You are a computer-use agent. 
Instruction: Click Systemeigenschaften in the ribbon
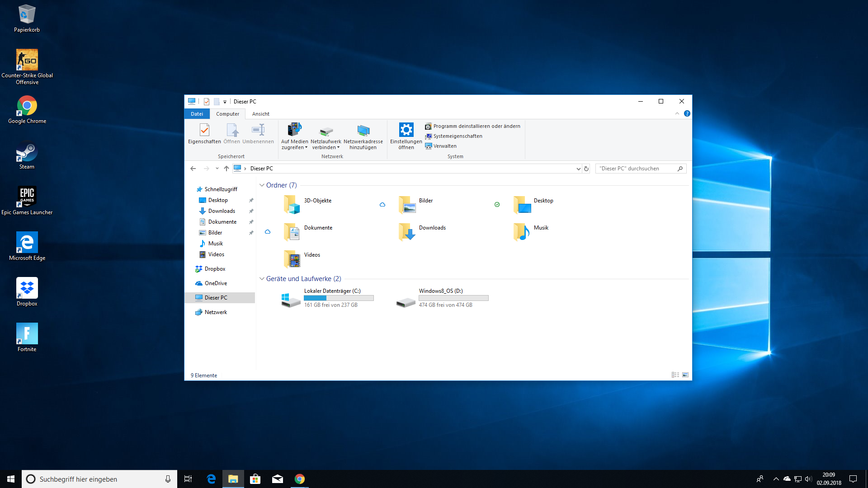click(x=458, y=136)
